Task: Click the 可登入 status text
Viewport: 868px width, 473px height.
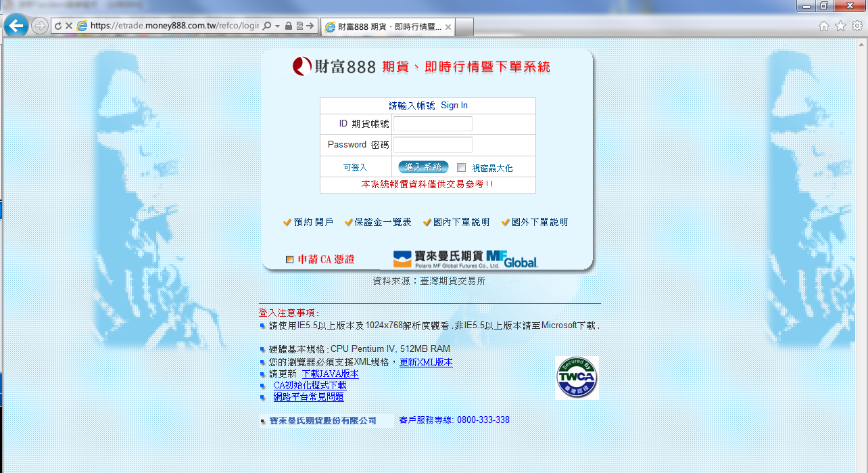Action: pyautogui.click(x=356, y=167)
